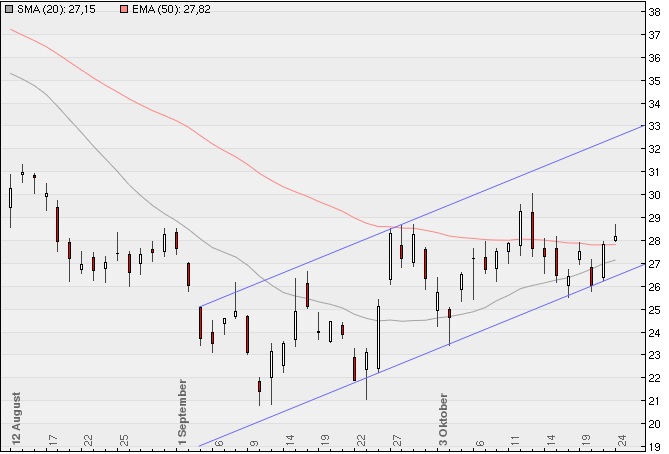Select the EMA (50): 27,82 legend label
This screenshot has height=454, width=669.
tap(171, 9)
